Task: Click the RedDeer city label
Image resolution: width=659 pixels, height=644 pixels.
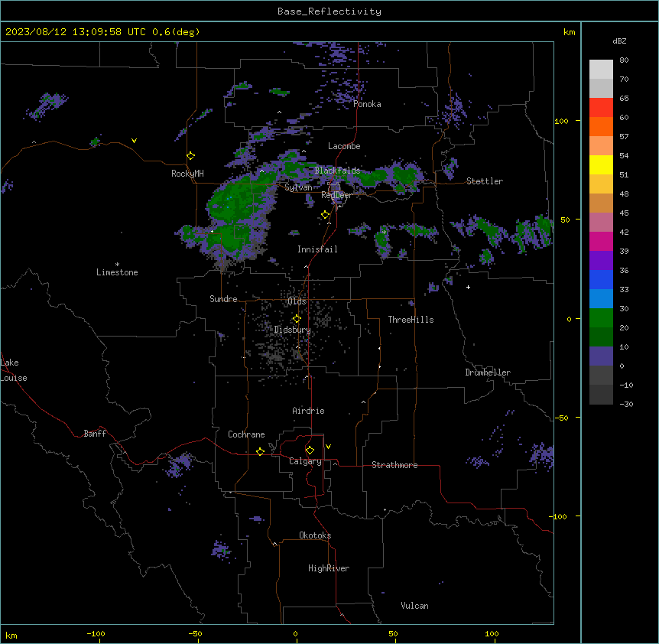Action: click(x=336, y=195)
